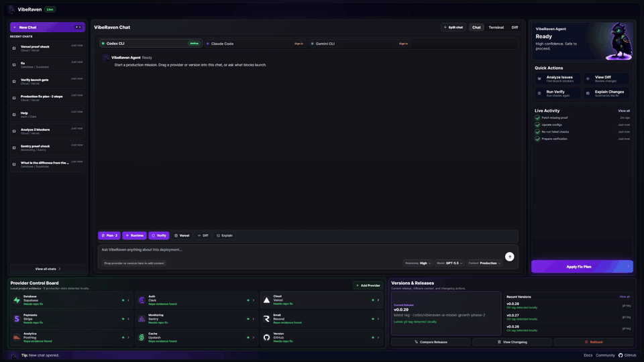Click the VibeRaven Agent avatar in chat message

(x=107, y=58)
